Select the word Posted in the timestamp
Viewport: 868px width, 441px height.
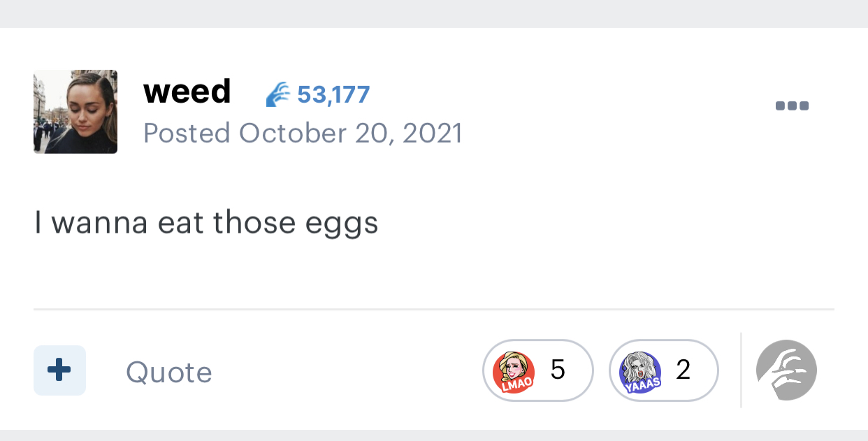click(x=187, y=133)
